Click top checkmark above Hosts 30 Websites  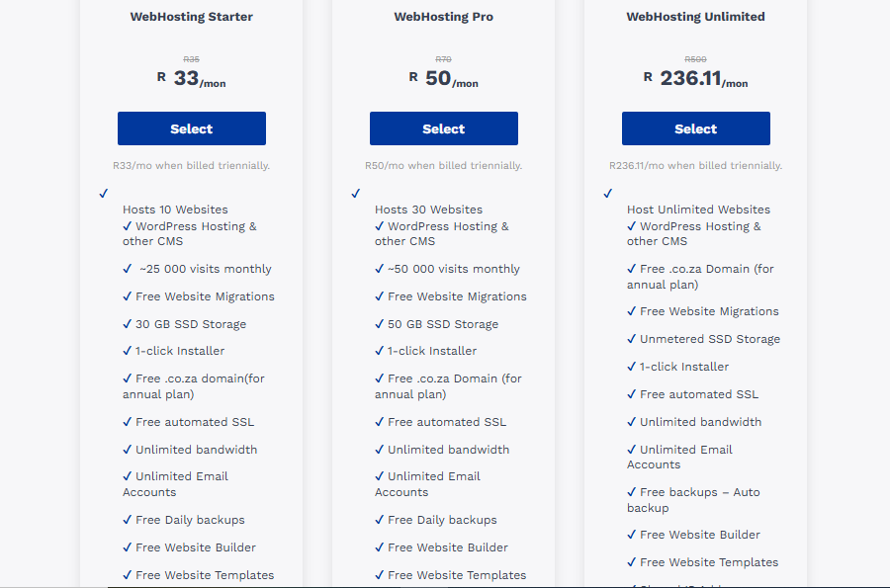(355, 194)
